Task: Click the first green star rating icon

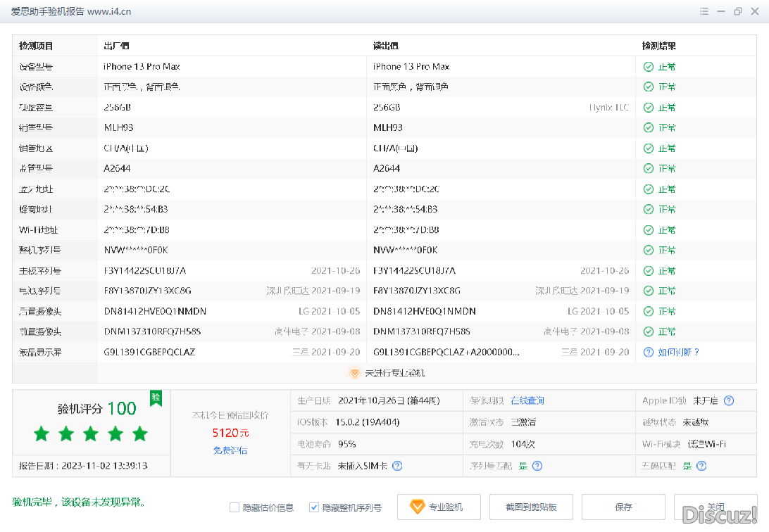Action: click(42, 433)
